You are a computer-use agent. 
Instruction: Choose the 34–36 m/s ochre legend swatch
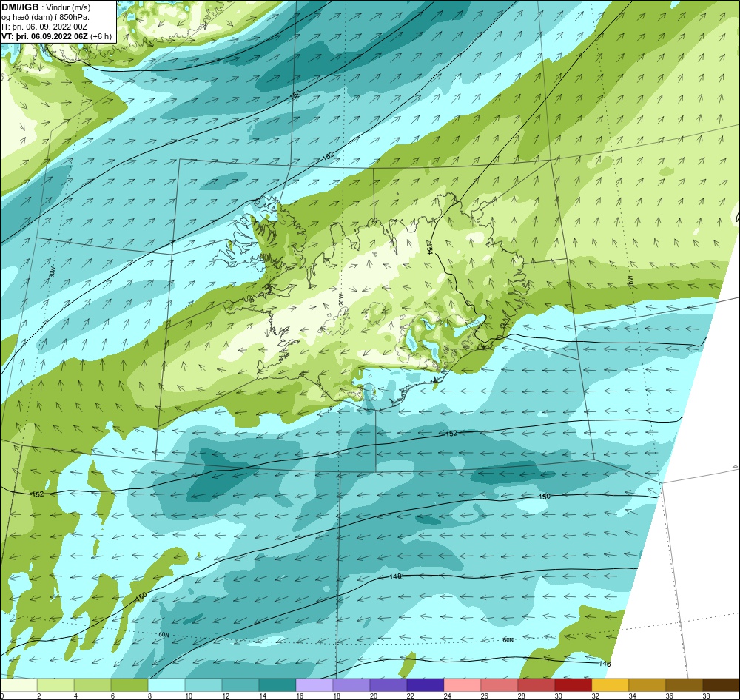[647, 685]
